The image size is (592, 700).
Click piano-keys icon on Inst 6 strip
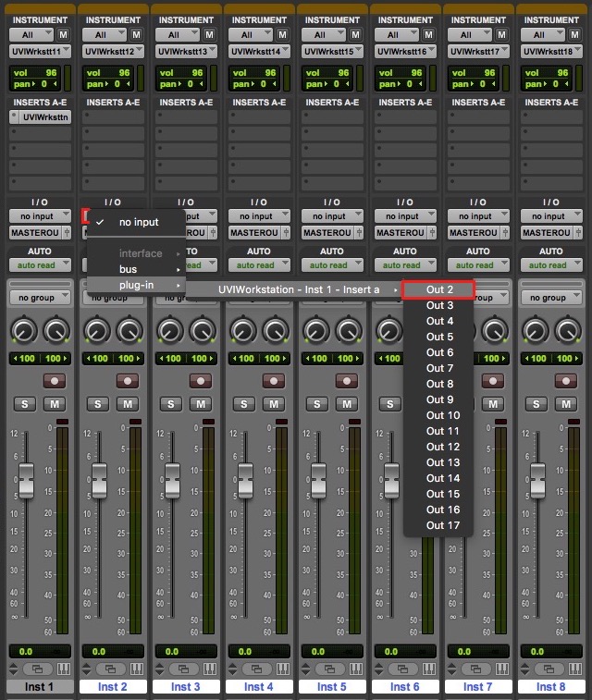pyautogui.click(x=429, y=669)
